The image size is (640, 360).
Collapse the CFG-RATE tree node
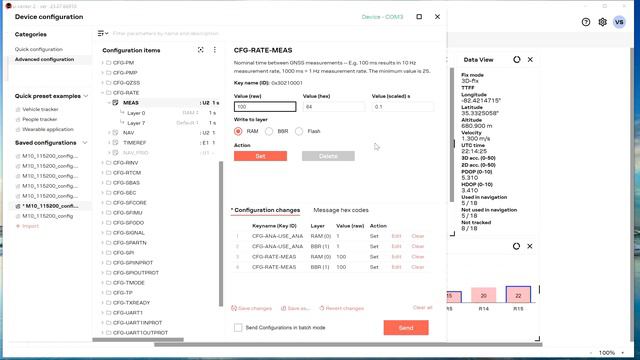102,93
